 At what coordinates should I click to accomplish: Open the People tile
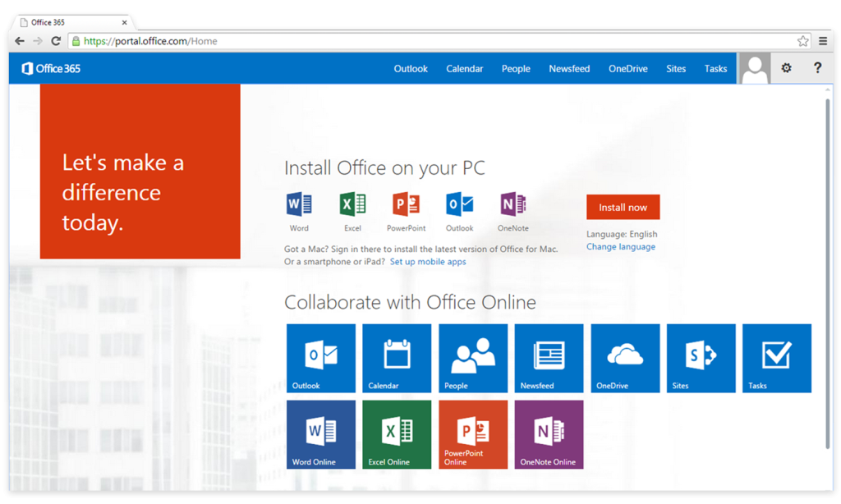(473, 358)
